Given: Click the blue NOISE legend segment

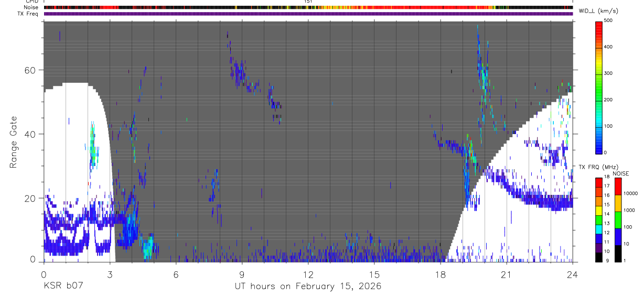Looking at the screenshot, I should pyautogui.click(x=618, y=236).
